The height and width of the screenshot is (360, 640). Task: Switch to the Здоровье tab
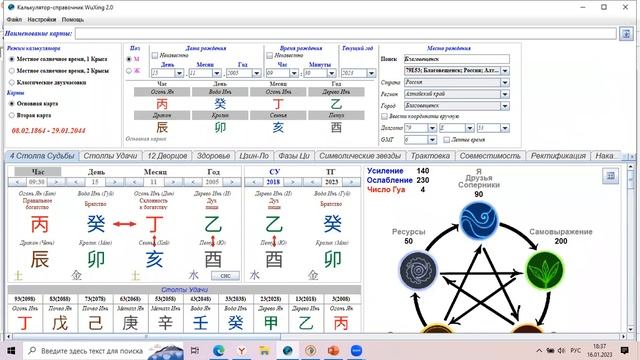213,156
